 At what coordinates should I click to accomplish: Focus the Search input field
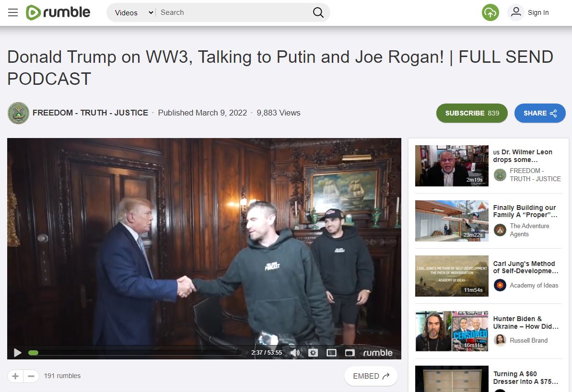233,12
